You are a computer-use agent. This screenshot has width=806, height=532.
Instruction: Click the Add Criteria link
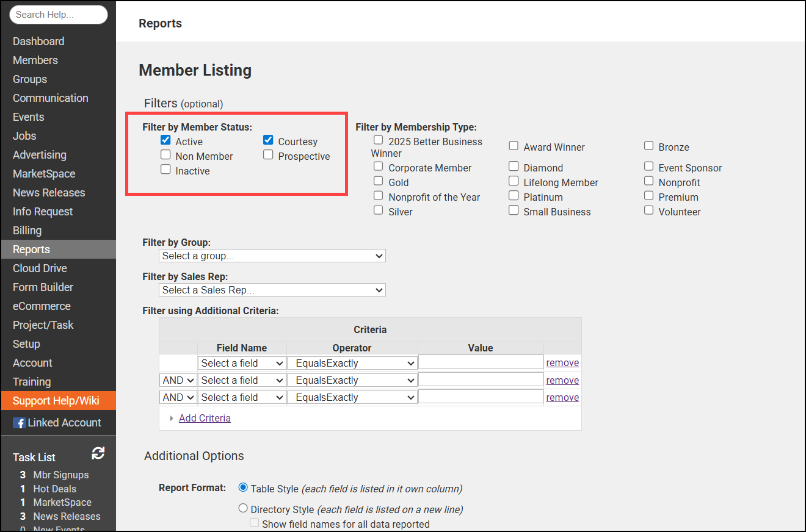205,419
